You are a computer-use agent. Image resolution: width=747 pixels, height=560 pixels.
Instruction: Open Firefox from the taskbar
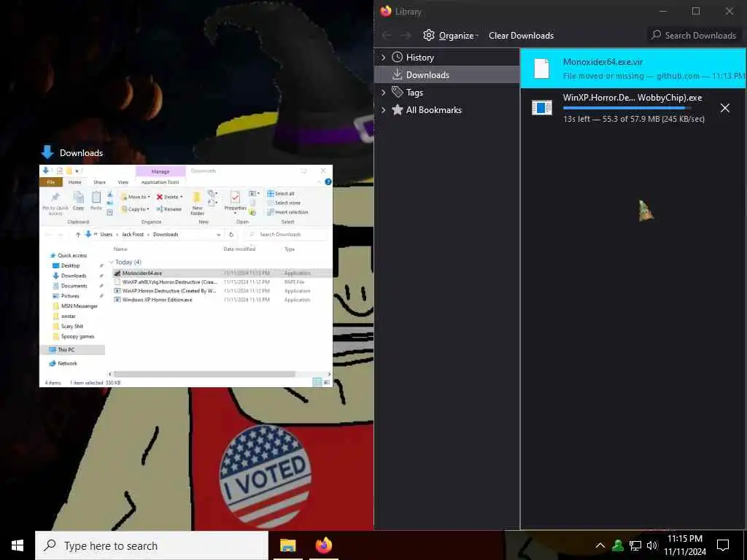click(x=323, y=545)
